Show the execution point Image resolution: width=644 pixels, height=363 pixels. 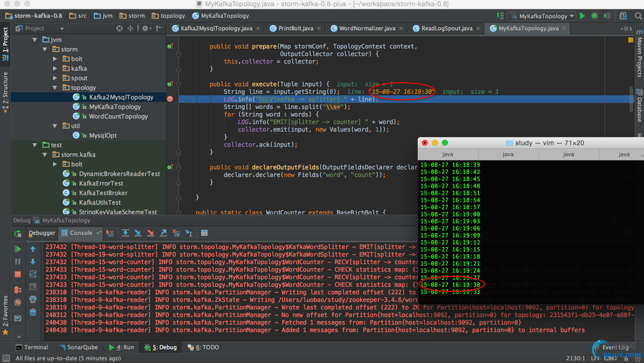coord(110,233)
